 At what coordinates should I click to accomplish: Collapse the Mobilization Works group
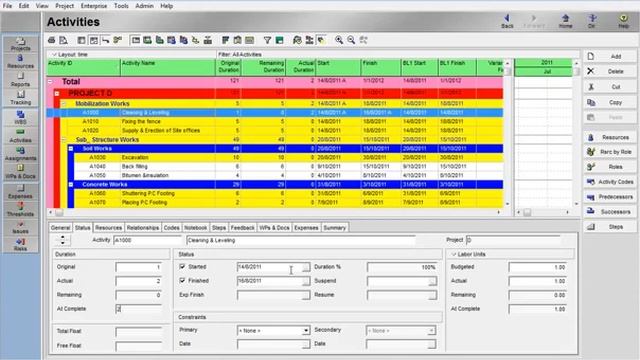coord(64,104)
